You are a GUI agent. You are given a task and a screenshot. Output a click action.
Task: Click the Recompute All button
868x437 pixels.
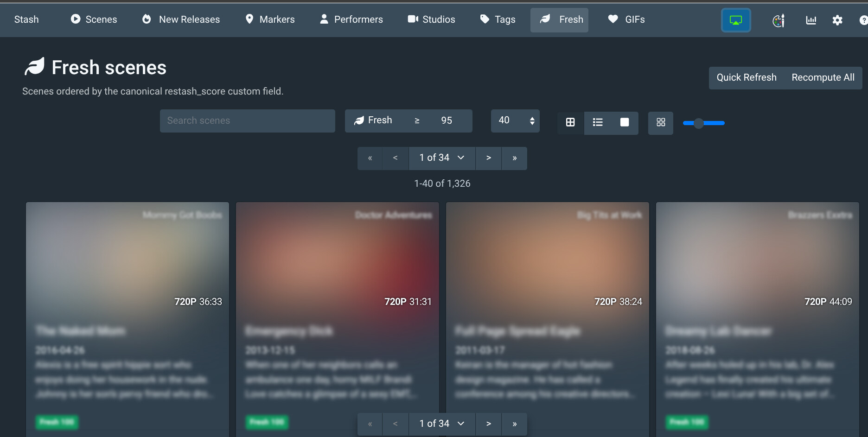(x=823, y=78)
